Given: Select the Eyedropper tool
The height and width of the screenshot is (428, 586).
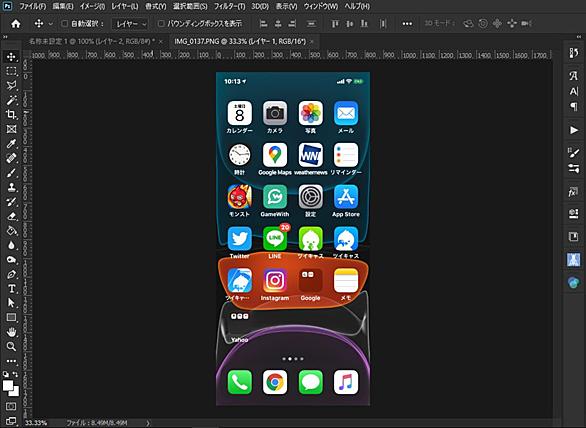Looking at the screenshot, I should pyautogui.click(x=11, y=144).
